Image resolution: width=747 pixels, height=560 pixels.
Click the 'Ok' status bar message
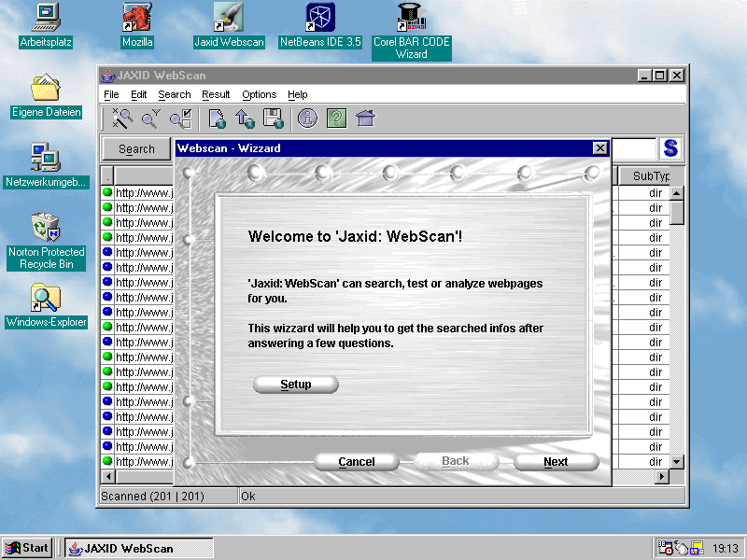[x=248, y=497]
